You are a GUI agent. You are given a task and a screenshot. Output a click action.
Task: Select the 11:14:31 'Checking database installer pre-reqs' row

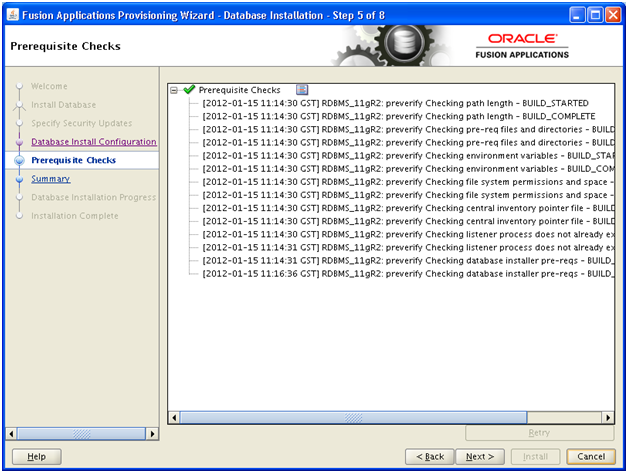408,261
